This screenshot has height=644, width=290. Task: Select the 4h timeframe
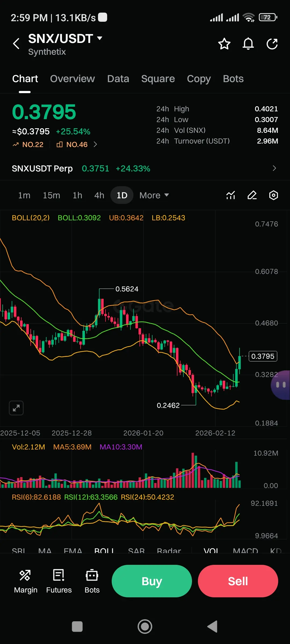99,195
